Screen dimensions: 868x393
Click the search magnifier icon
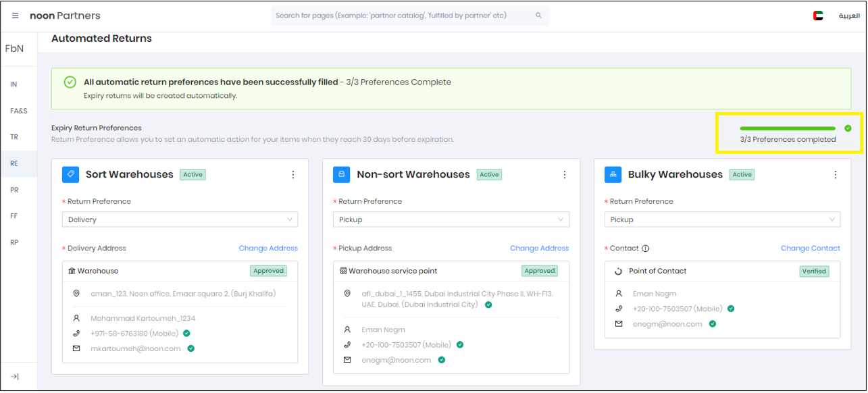538,16
